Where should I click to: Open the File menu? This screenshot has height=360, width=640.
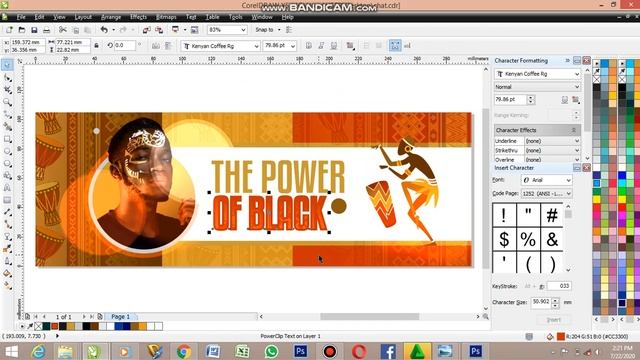point(21,17)
